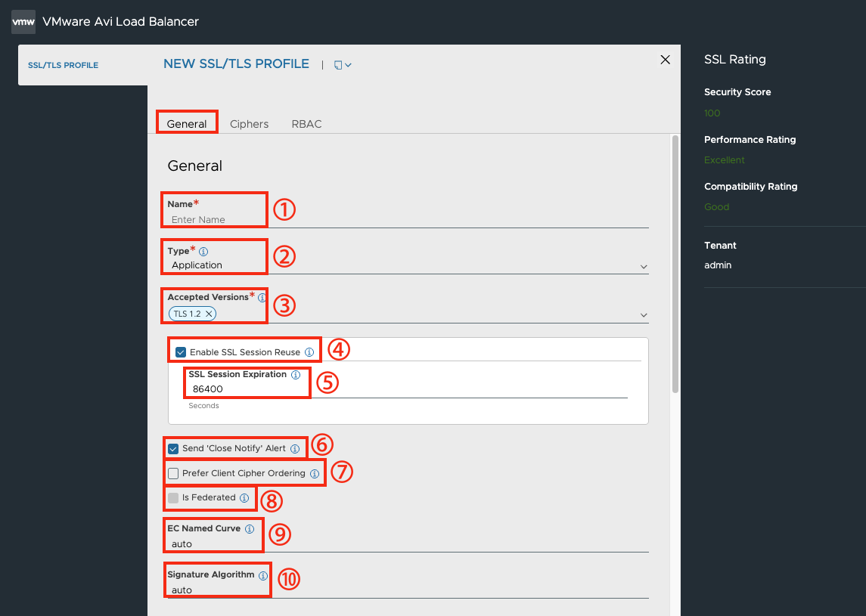Screen dimensions: 866x616
Task: Close the New SSL/TLS Profile dialog
Action: (665, 60)
